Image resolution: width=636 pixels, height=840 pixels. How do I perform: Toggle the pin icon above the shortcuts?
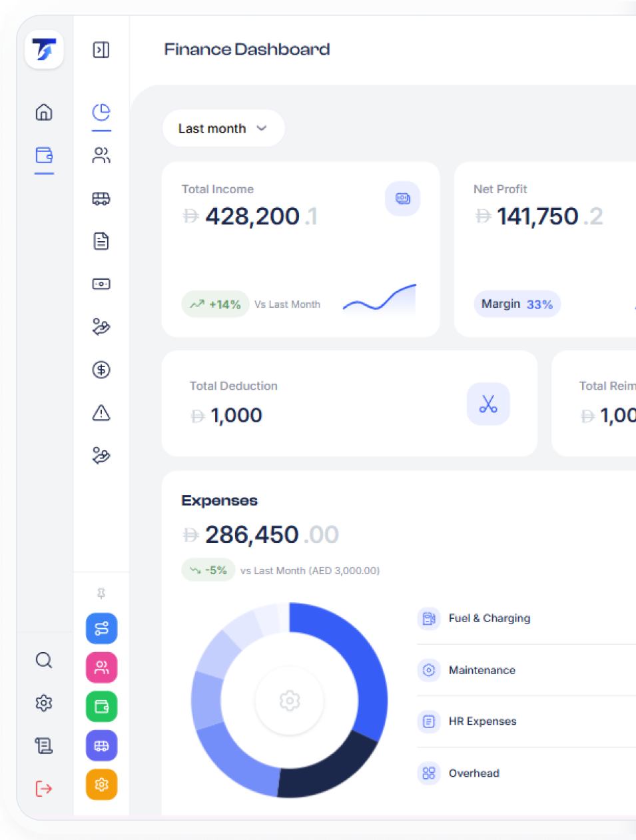[101, 593]
